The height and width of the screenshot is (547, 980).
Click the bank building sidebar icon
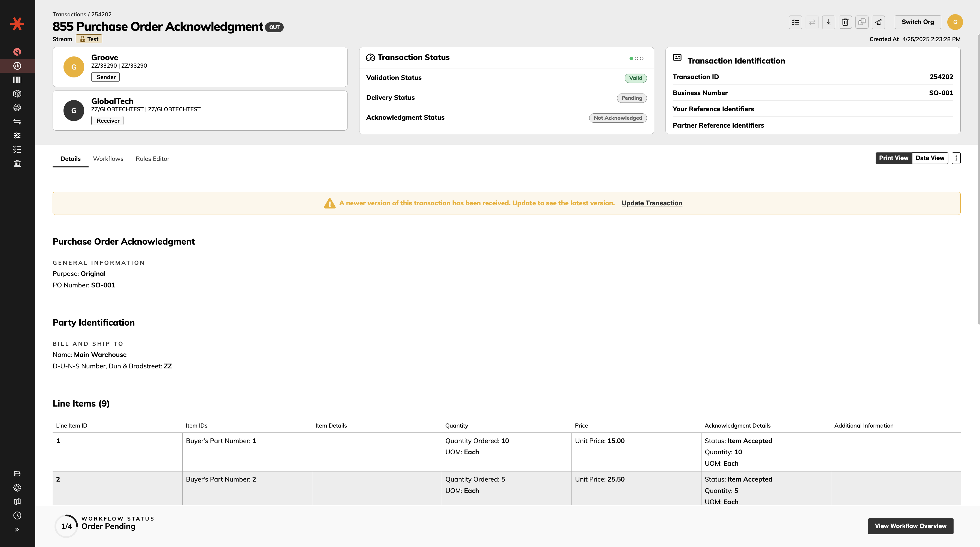coord(17,163)
